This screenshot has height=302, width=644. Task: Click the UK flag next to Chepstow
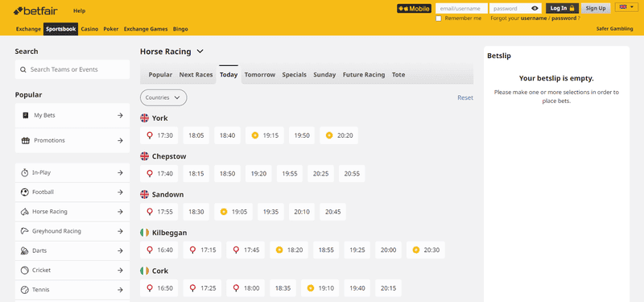coord(145,156)
